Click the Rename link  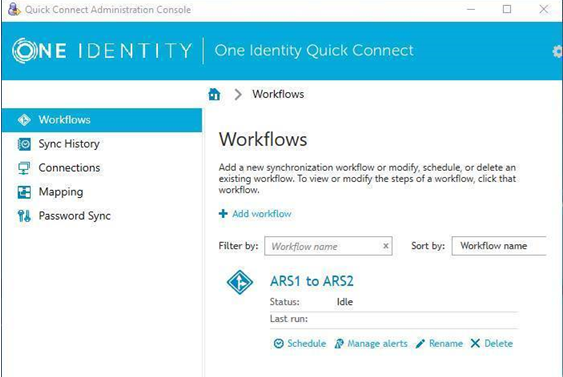tap(446, 344)
